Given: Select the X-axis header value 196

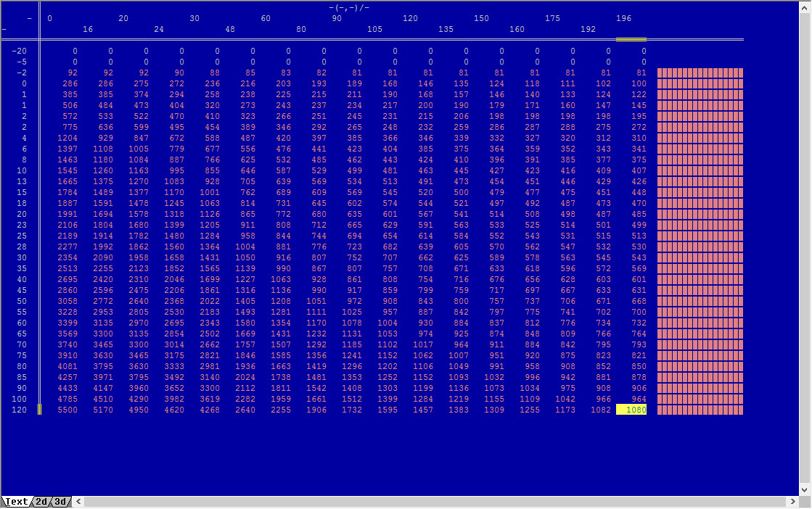Looking at the screenshot, I should [623, 18].
